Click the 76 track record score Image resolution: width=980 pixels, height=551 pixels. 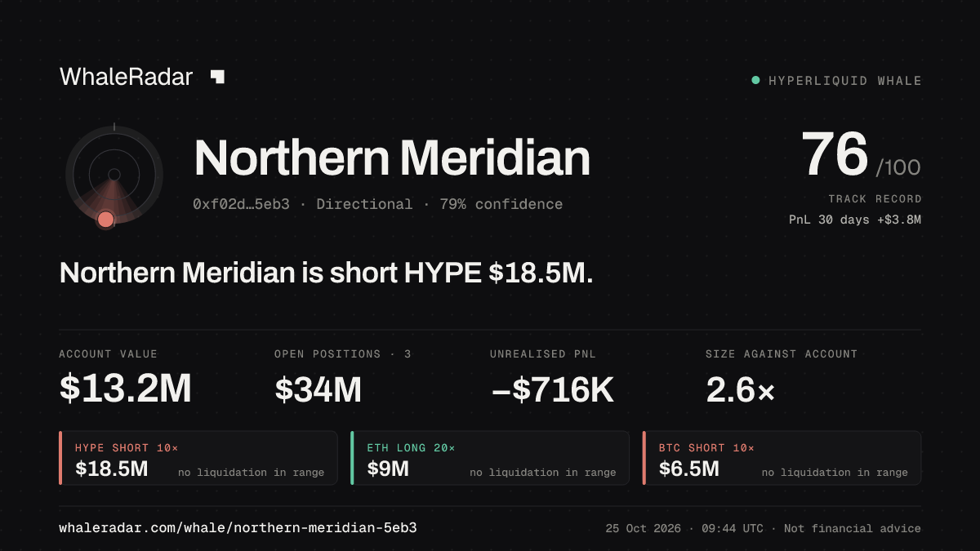coord(835,155)
